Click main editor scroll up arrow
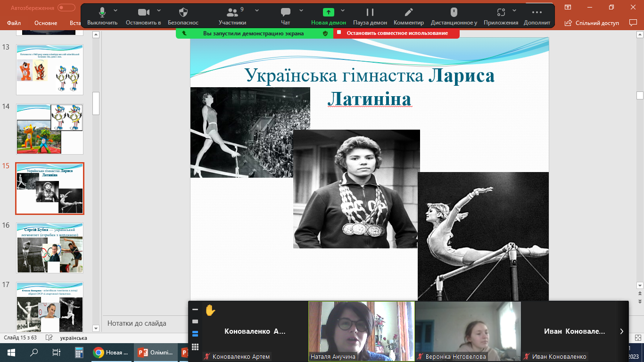The height and width of the screenshot is (362, 644). pyautogui.click(x=640, y=35)
